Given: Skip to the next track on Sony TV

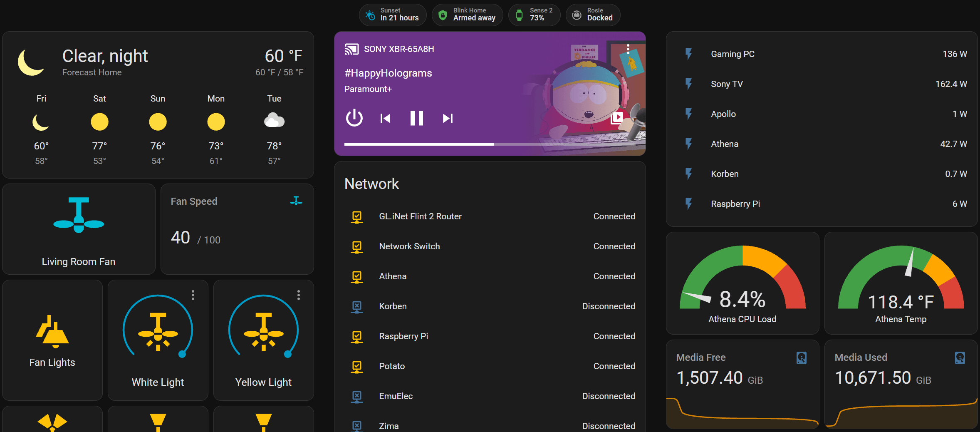Looking at the screenshot, I should point(447,118).
